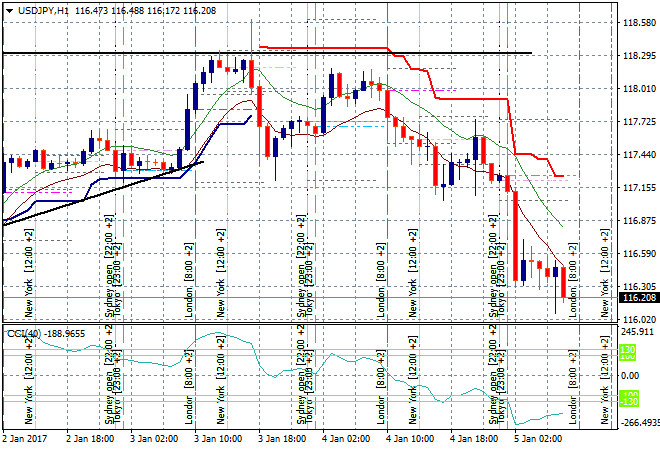Click the 118.580 price scale label

pos(638,23)
